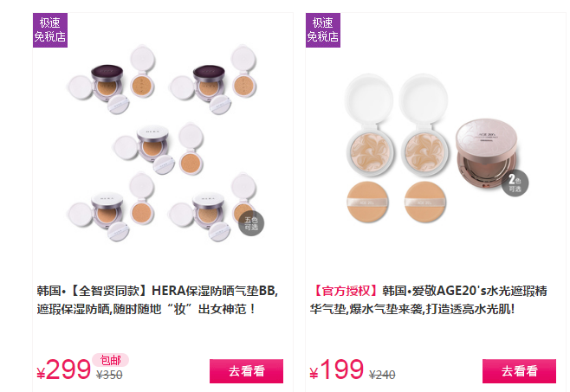Click the top-left dark-lid HERA cushion image
This screenshot has height=392, width=570.
click(x=112, y=80)
